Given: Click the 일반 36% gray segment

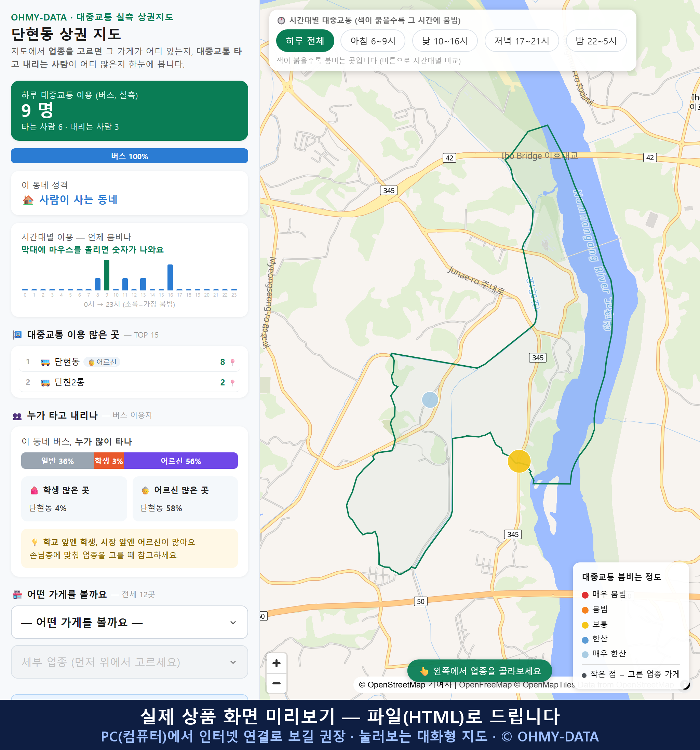Looking at the screenshot, I should 57,461.
